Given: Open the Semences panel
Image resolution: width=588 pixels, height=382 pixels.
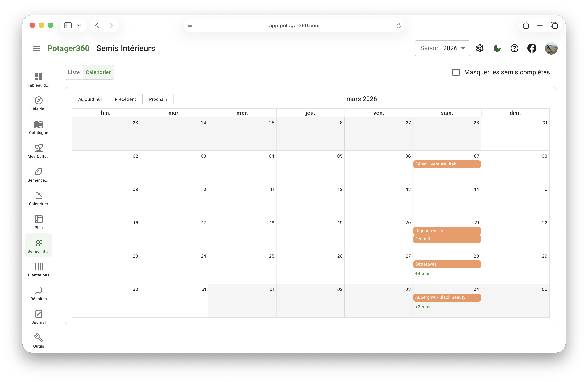Looking at the screenshot, I should click(x=39, y=175).
